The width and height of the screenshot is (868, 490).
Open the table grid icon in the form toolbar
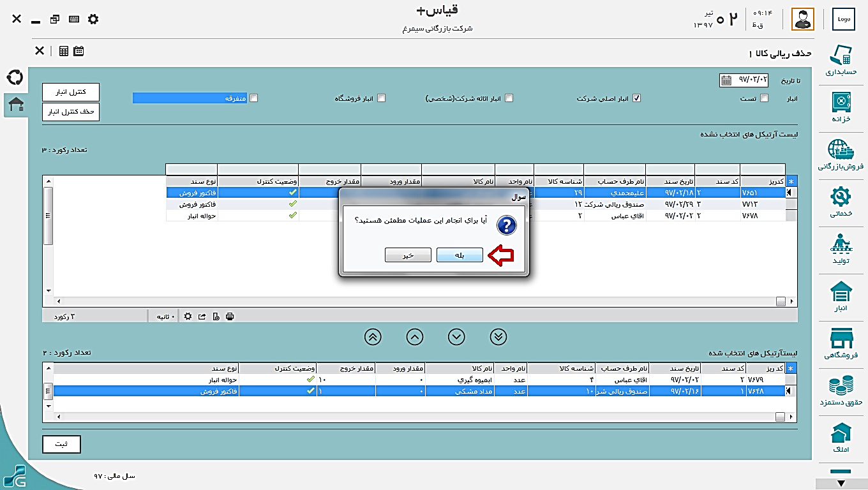pyautogui.click(x=63, y=51)
